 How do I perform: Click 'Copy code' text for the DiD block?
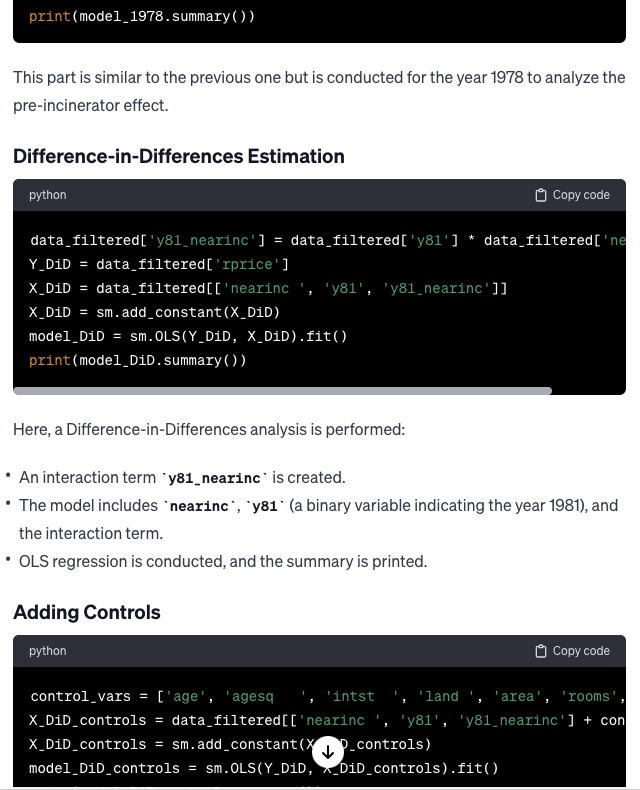(x=581, y=195)
